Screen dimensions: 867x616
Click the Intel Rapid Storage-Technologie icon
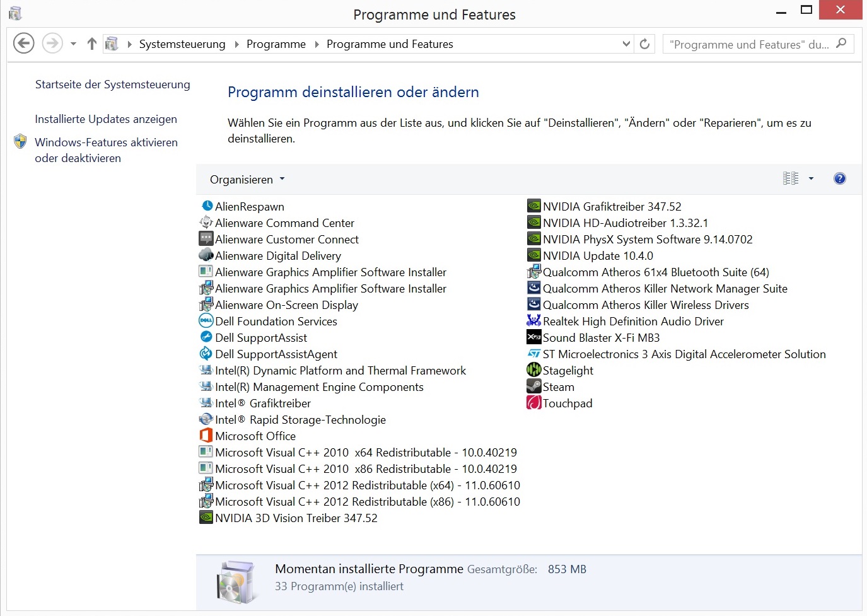coord(206,419)
